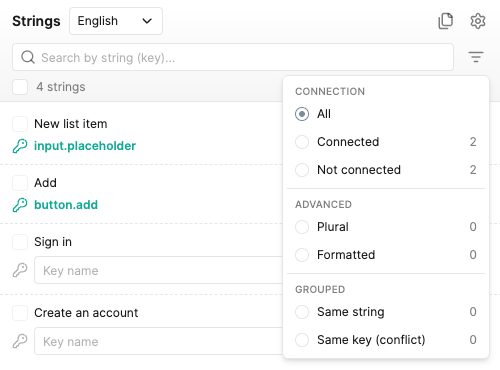Click the Strings panel heading

click(36, 21)
